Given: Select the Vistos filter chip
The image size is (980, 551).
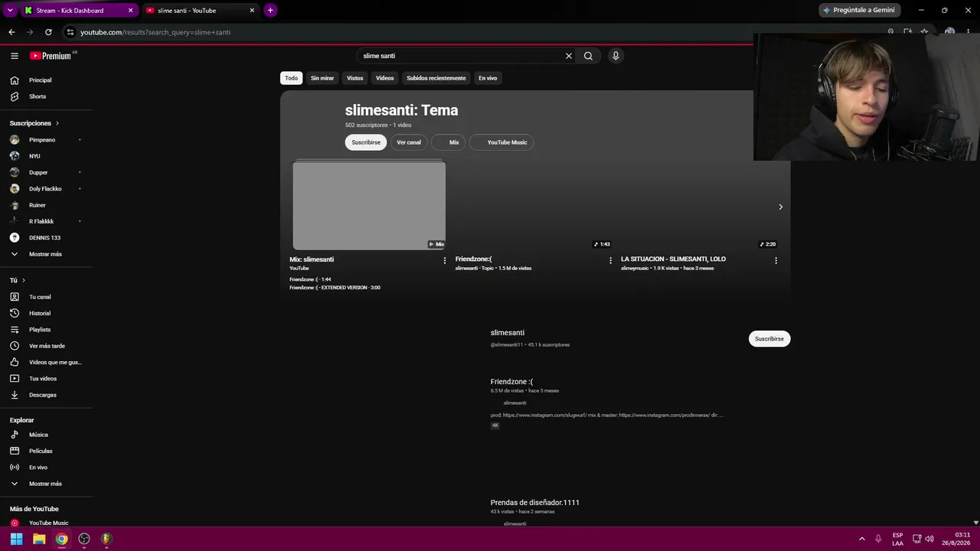Looking at the screenshot, I should (355, 78).
